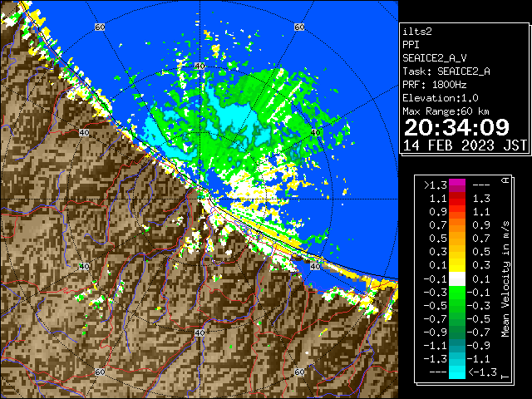
Task: Click the 'PRF: 1800Hz' label
Action: [x=434, y=85]
